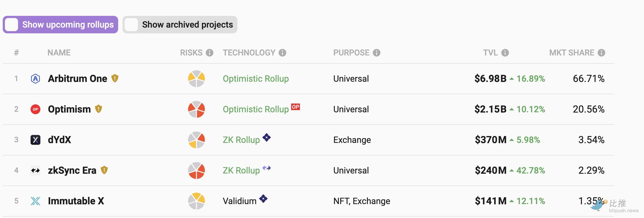This screenshot has height=218, width=644.
Task: Click the ZK Rollup label for zkSync Era
Action: (241, 170)
